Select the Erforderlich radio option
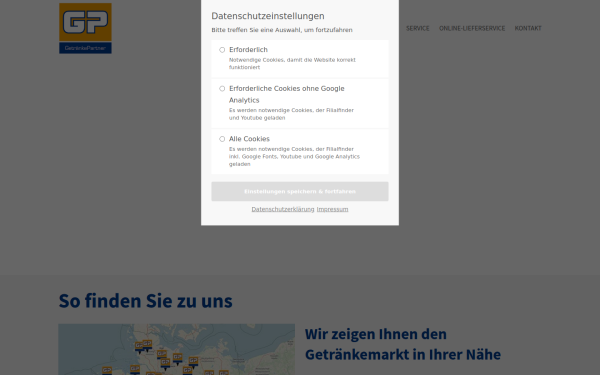 pyautogui.click(x=222, y=50)
